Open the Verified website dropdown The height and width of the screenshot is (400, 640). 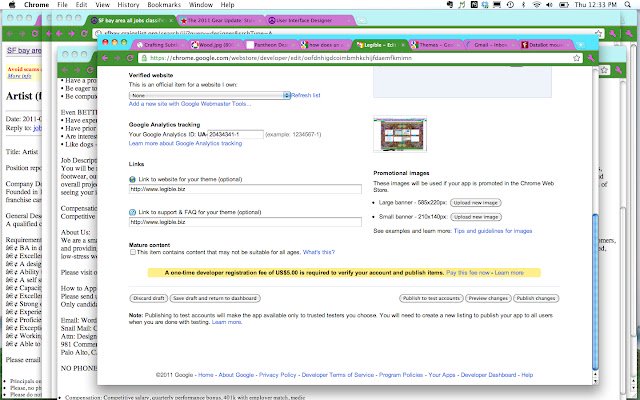pos(209,95)
